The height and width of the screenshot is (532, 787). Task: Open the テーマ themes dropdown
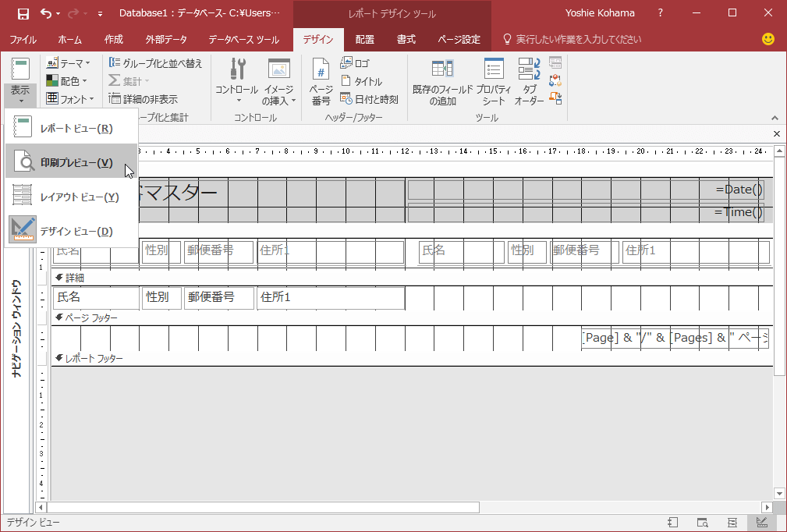[69, 63]
